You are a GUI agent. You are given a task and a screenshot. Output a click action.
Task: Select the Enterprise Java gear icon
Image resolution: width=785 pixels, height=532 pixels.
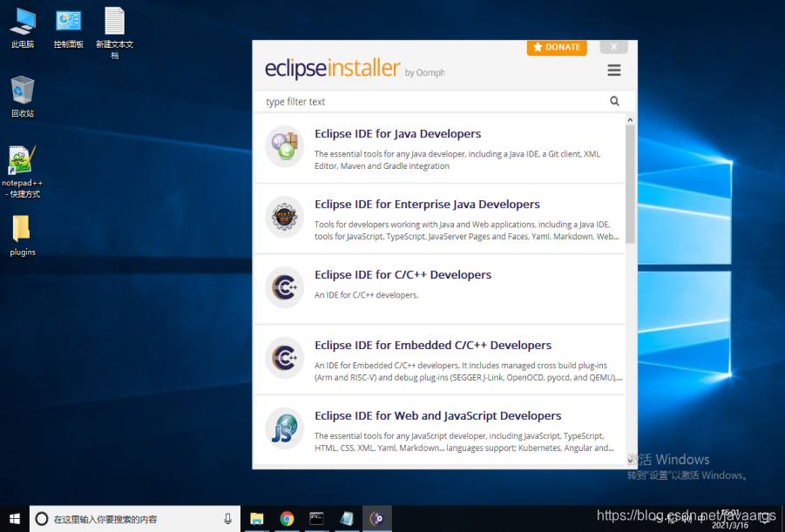(284, 217)
